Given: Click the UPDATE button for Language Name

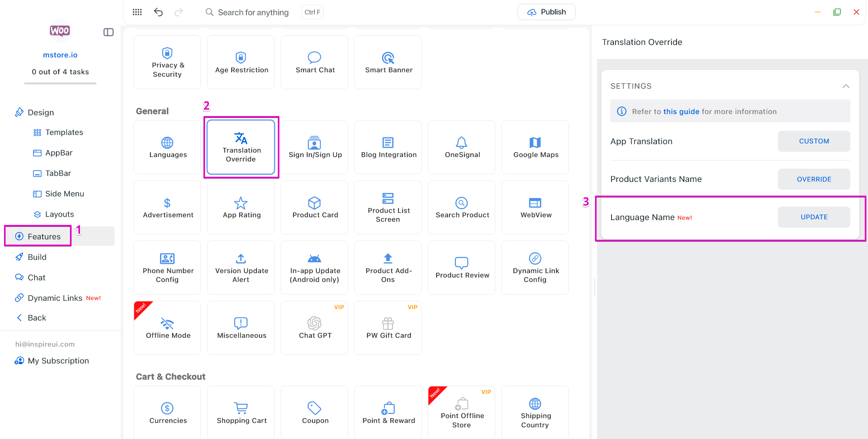Looking at the screenshot, I should point(814,217).
